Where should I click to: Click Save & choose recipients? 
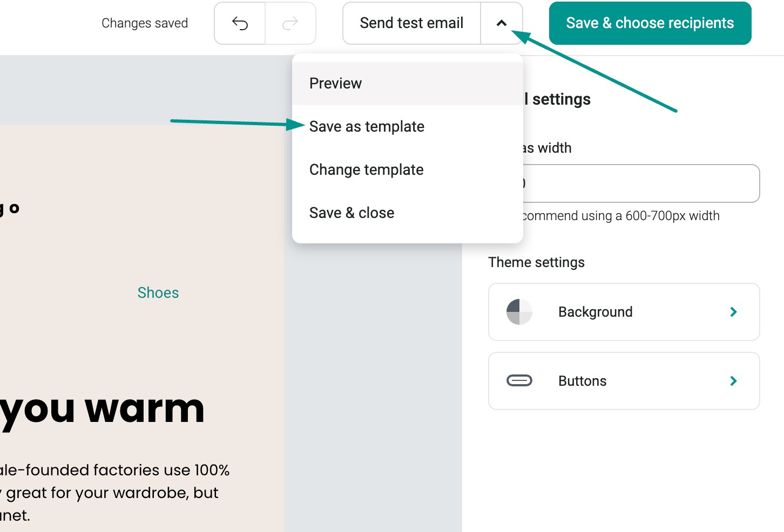click(650, 23)
